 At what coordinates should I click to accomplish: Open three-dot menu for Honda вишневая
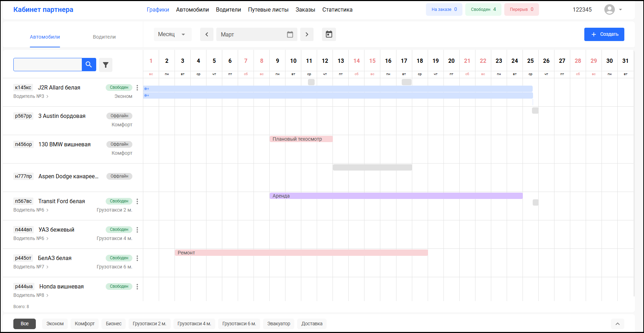[137, 287]
